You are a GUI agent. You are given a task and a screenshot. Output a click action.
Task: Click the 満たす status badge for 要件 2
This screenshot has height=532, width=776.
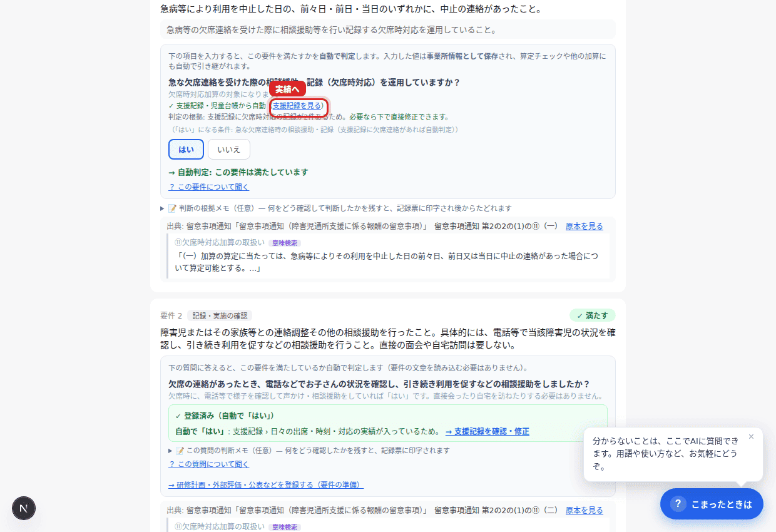point(593,315)
